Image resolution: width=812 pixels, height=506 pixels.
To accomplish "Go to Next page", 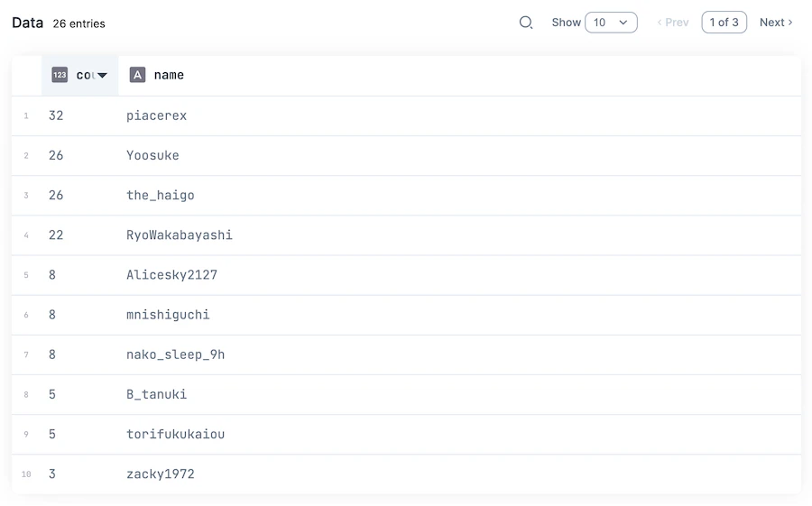I will pyautogui.click(x=776, y=23).
